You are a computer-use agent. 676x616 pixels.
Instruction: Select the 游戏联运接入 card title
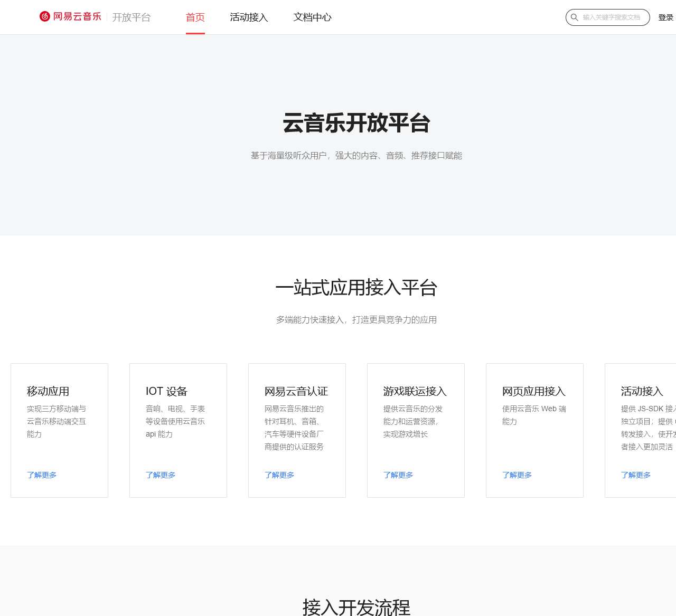point(415,391)
